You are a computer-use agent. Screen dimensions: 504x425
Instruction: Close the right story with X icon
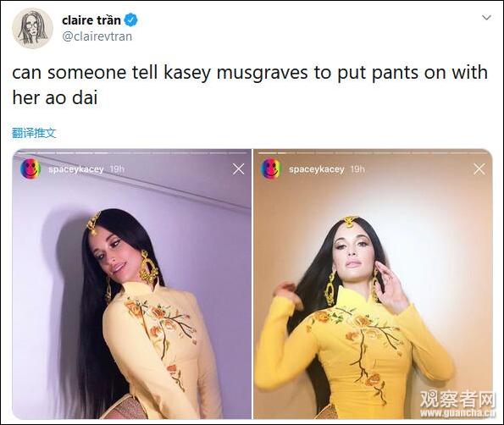[x=479, y=168]
